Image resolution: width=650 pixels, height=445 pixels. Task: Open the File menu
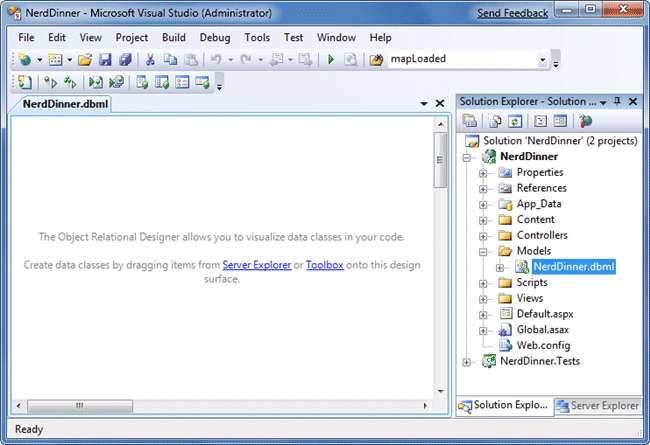point(26,37)
